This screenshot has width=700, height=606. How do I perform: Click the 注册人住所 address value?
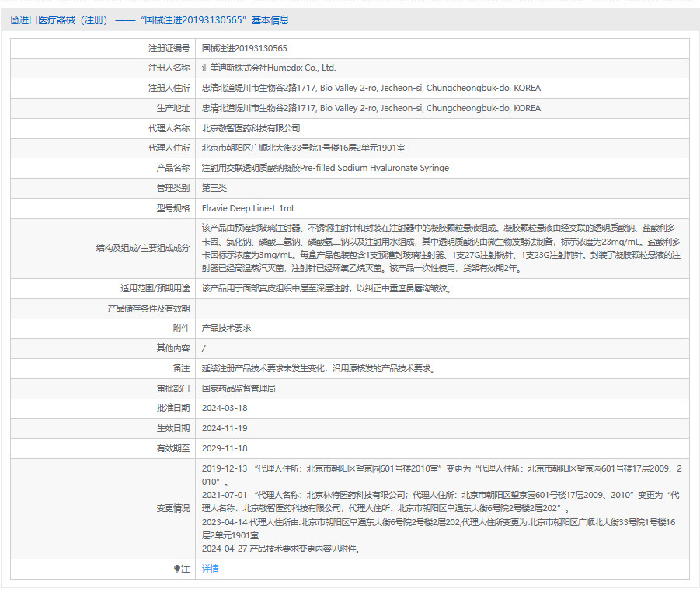tap(371, 89)
